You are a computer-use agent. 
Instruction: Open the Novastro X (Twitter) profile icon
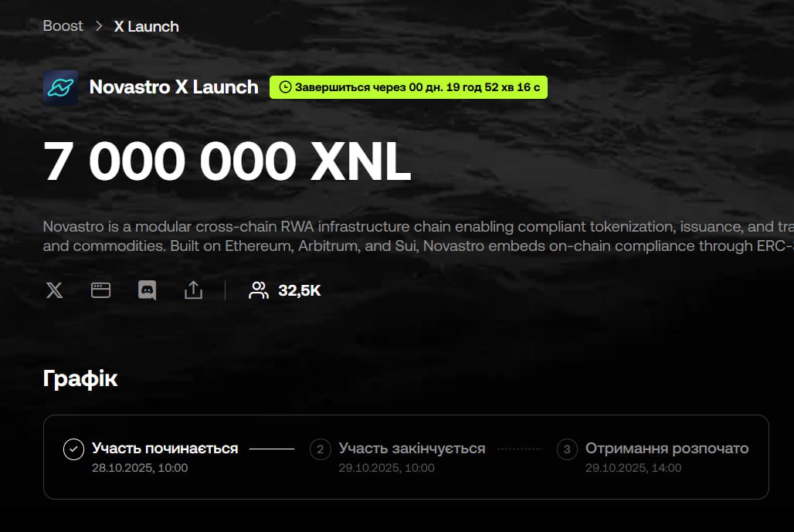(54, 290)
